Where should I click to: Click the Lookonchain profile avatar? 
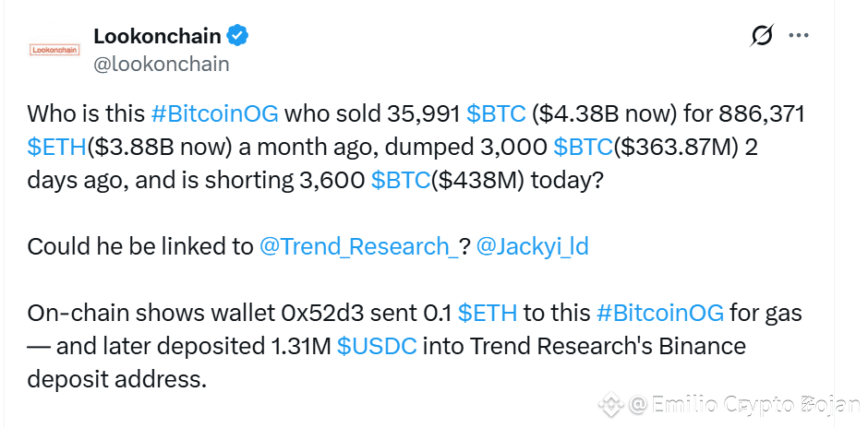click(x=55, y=51)
